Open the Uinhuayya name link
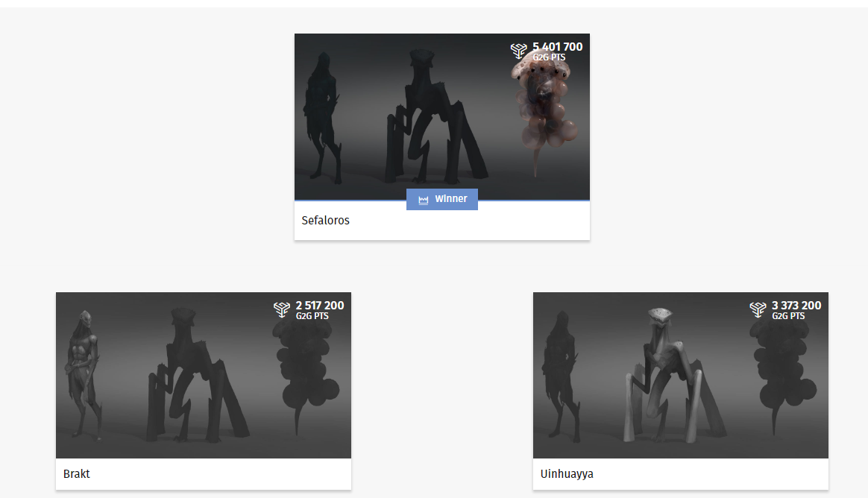 [x=567, y=474]
